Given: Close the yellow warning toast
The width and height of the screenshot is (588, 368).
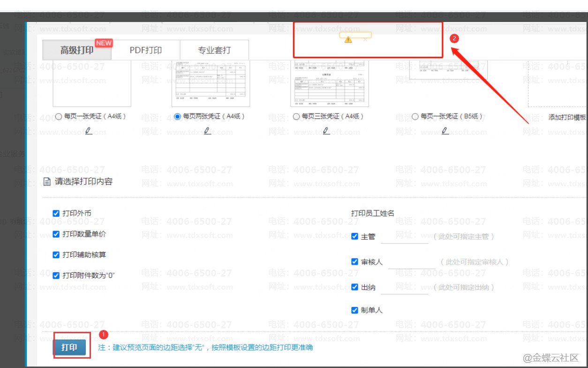Looking at the screenshot, I should pos(366,40).
